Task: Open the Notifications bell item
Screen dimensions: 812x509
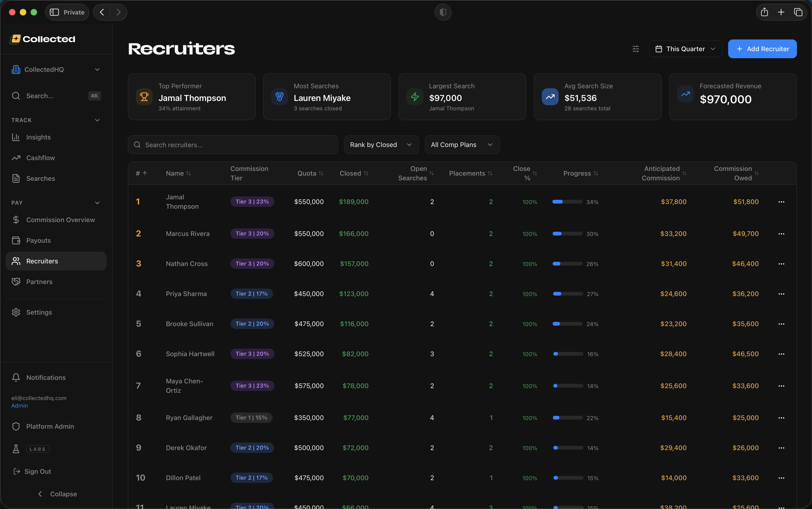Action: pos(46,377)
